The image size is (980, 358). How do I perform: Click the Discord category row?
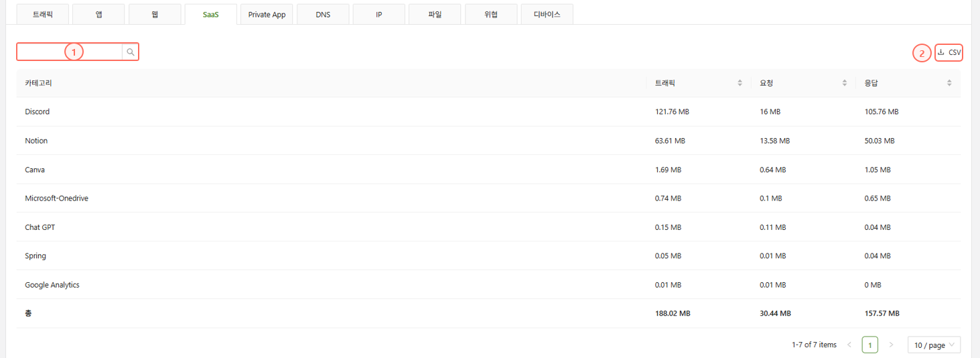pyautogui.click(x=38, y=112)
